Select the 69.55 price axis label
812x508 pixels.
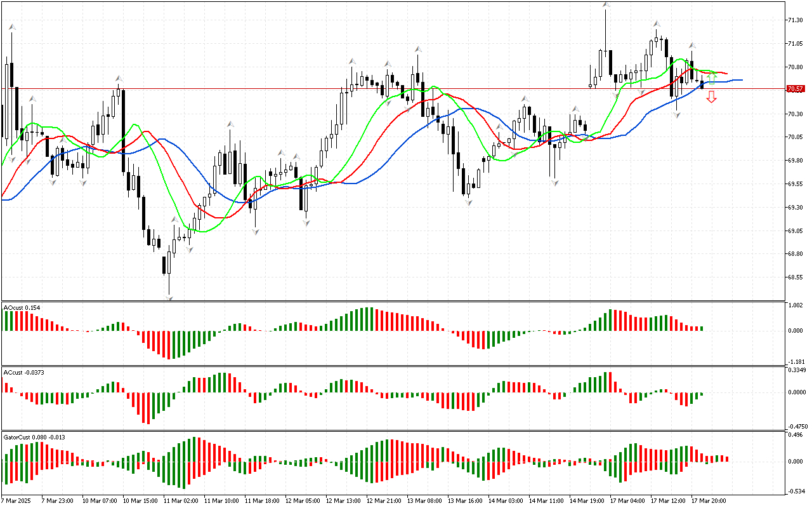tap(795, 184)
